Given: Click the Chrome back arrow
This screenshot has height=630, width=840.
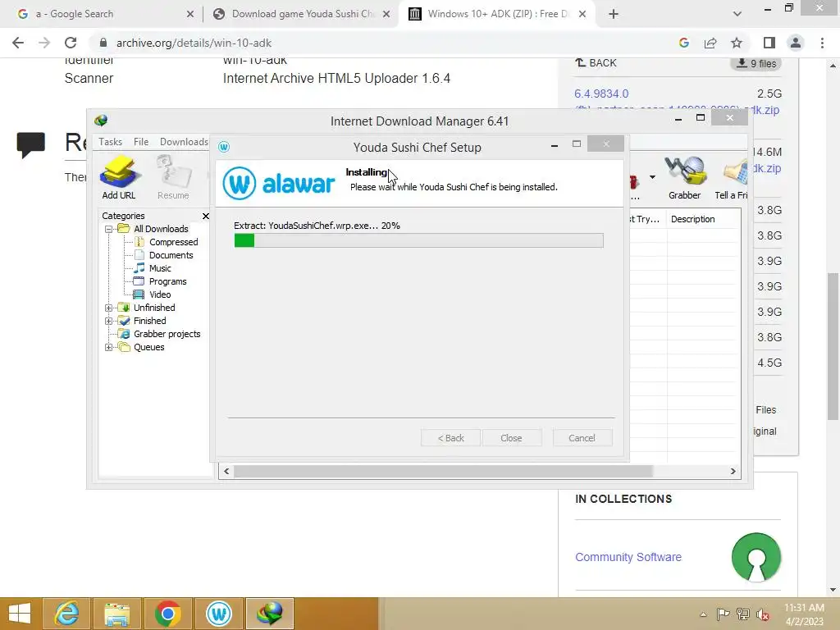Looking at the screenshot, I should coord(18,43).
